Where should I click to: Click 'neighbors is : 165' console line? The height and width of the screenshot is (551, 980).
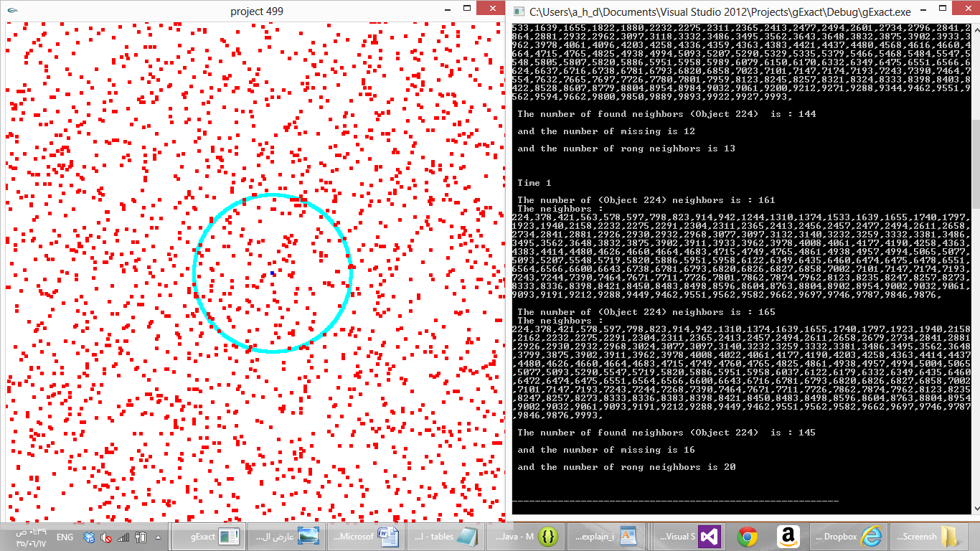[x=646, y=312]
